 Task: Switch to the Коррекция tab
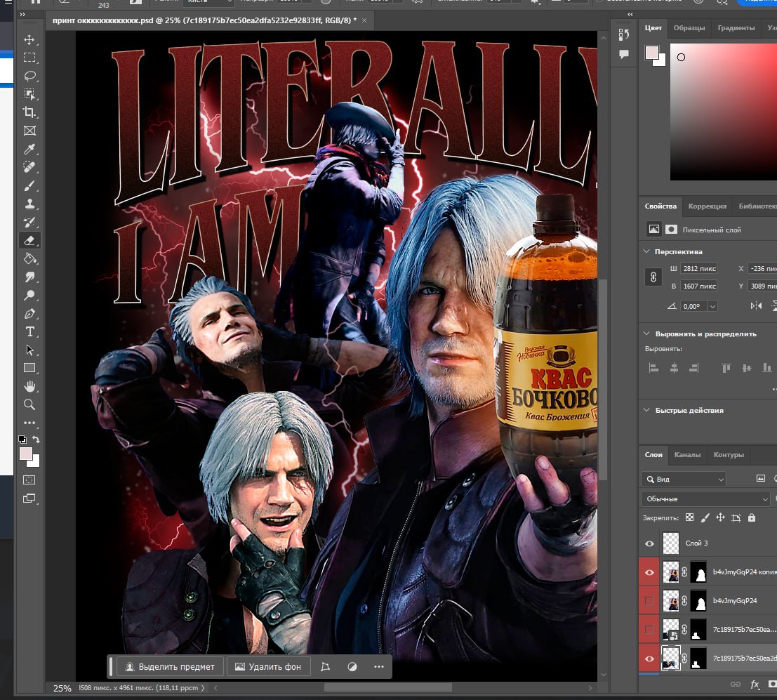coord(708,206)
